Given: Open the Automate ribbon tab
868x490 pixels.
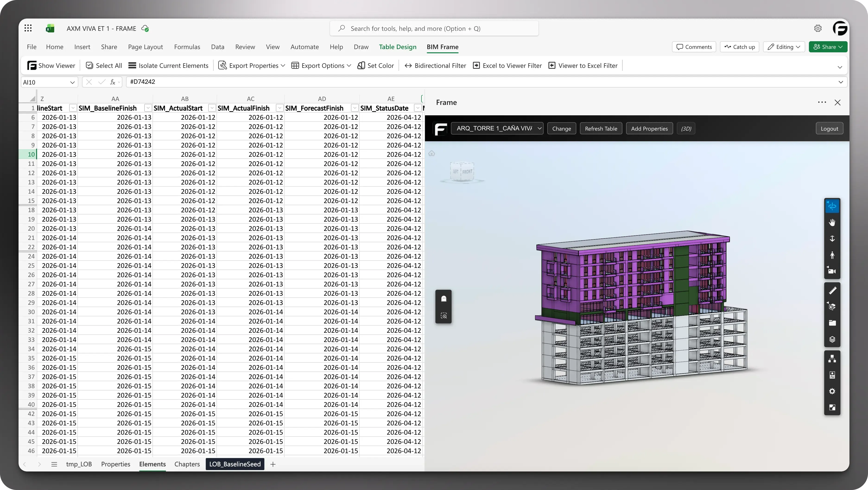Looking at the screenshot, I should (x=305, y=47).
